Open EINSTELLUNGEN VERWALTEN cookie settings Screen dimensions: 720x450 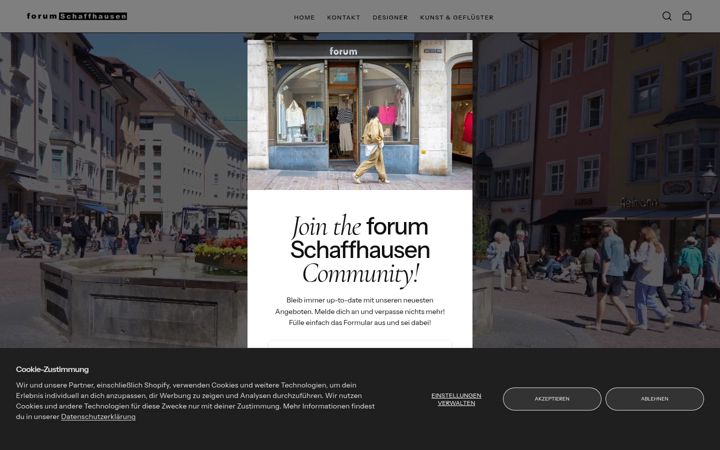click(x=456, y=399)
